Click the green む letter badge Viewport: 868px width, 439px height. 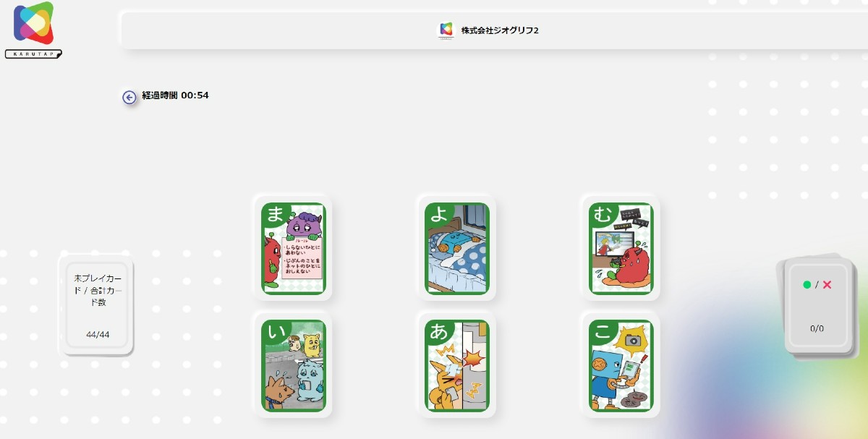603,215
